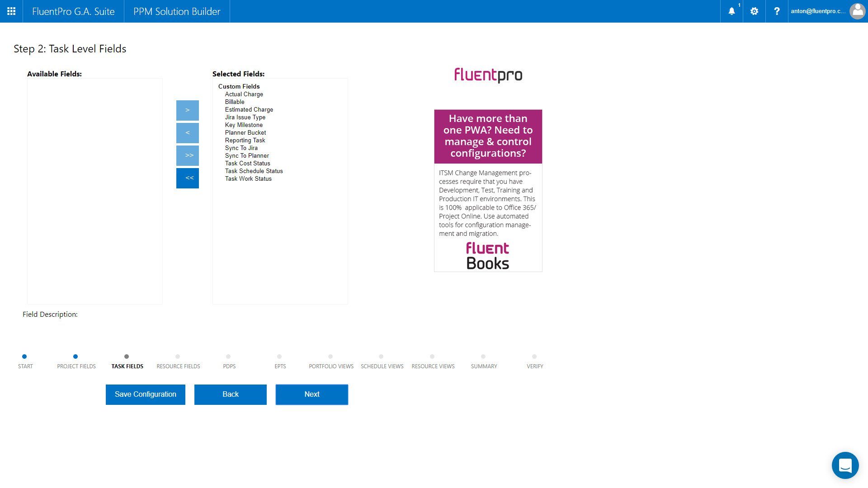Click the Back button
868x488 pixels.
230,394
